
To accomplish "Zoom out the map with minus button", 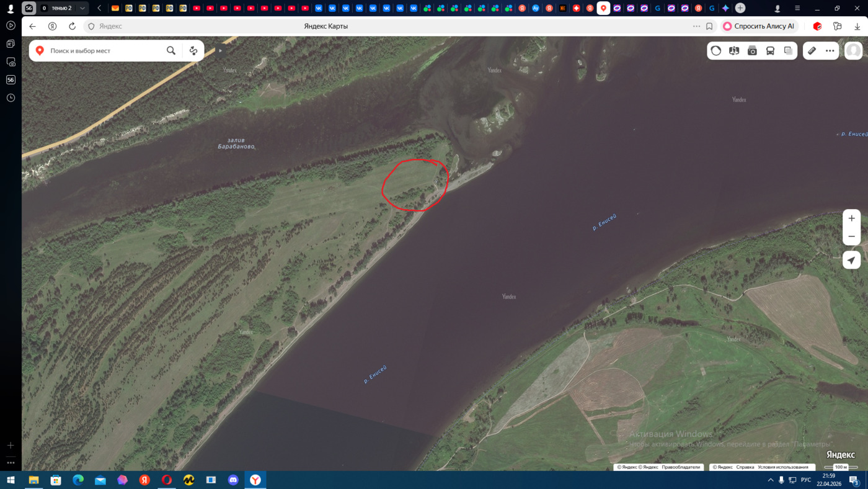I will [851, 236].
